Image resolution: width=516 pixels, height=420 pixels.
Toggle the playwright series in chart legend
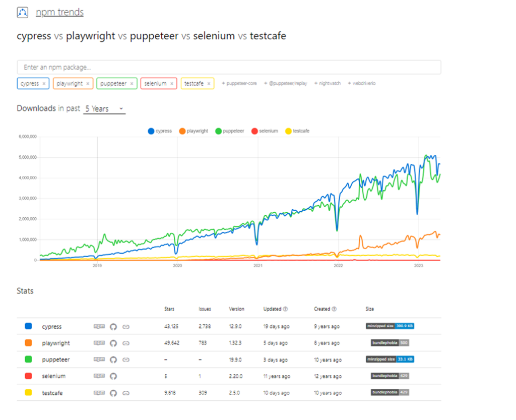point(193,131)
